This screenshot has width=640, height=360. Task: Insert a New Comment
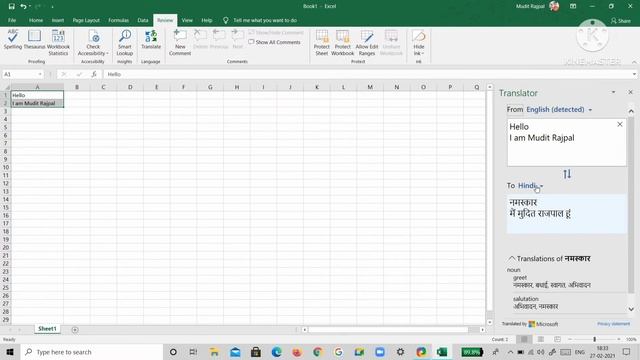(180, 42)
